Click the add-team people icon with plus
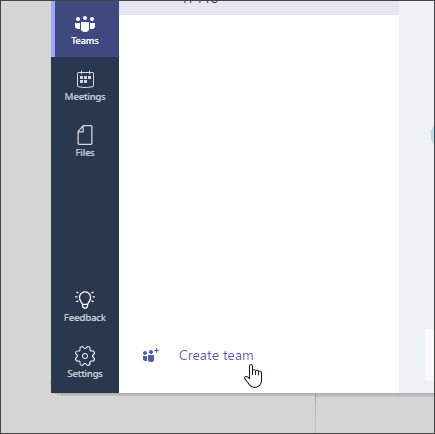435x434 pixels. (x=151, y=355)
